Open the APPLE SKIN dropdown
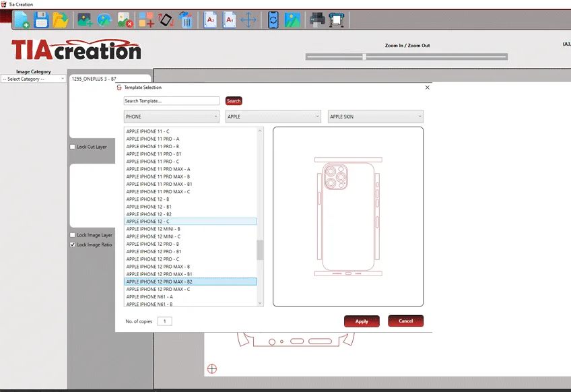The width and height of the screenshot is (571, 392). pos(376,117)
